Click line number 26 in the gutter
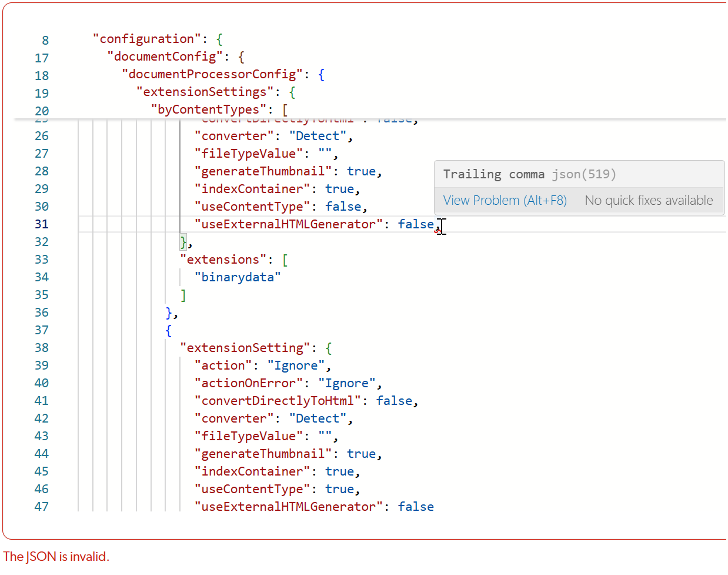 click(x=41, y=136)
